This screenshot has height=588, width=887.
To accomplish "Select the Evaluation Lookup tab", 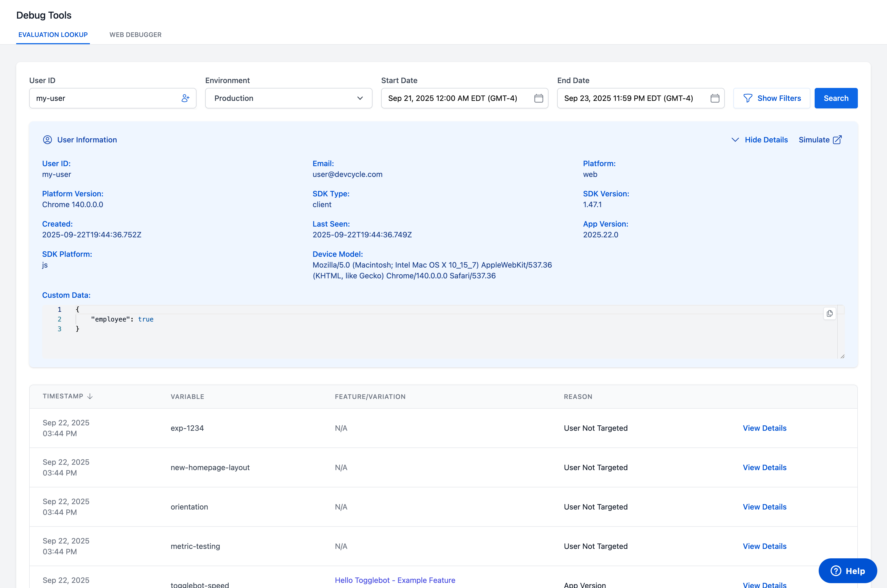I will point(53,35).
